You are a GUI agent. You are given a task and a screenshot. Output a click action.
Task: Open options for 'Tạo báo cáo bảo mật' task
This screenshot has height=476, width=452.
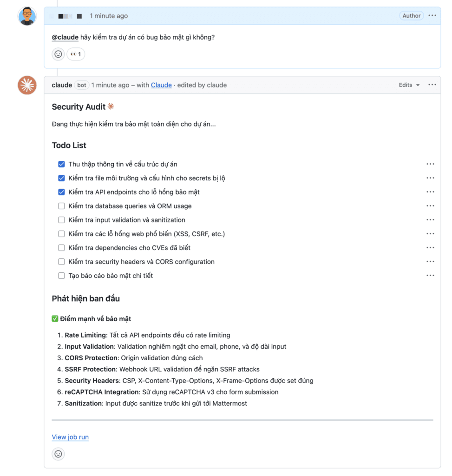(430, 276)
